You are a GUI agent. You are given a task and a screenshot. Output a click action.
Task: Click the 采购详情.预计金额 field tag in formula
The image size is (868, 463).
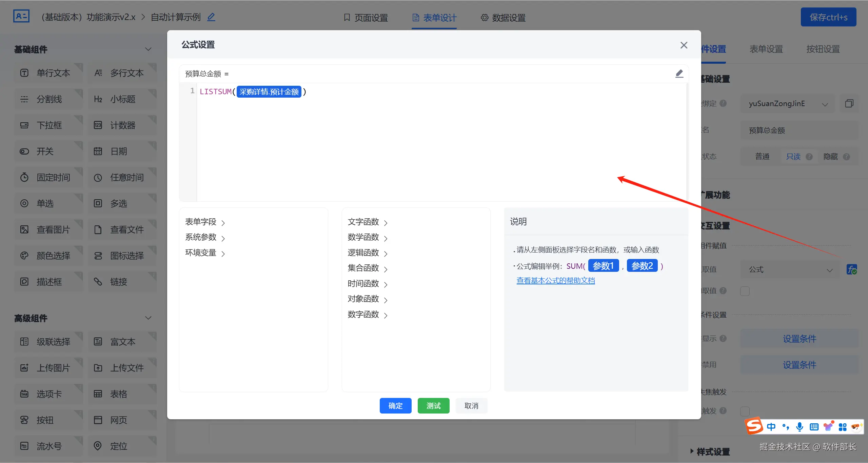[x=269, y=92]
